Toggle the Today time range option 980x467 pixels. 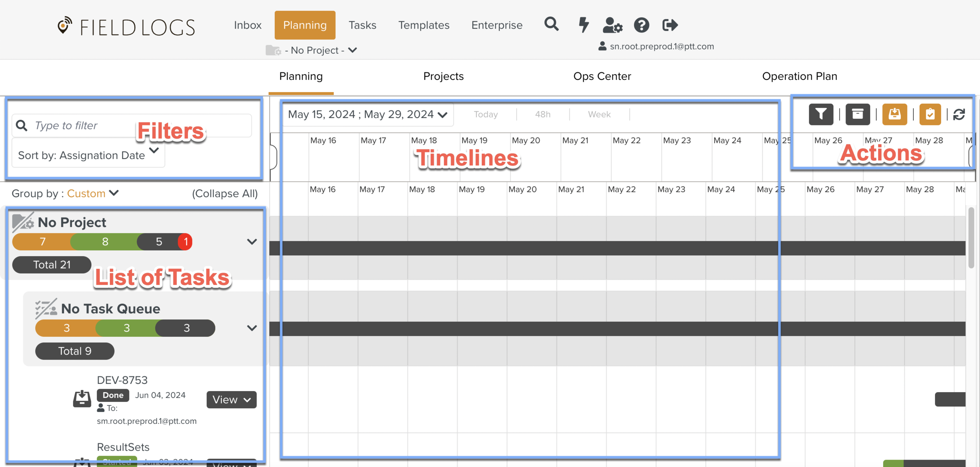pos(485,114)
